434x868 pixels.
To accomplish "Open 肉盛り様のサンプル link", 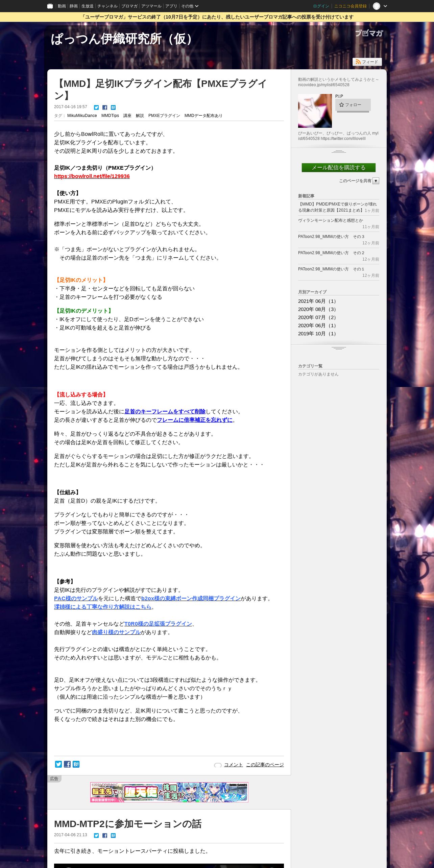I will 116,632.
